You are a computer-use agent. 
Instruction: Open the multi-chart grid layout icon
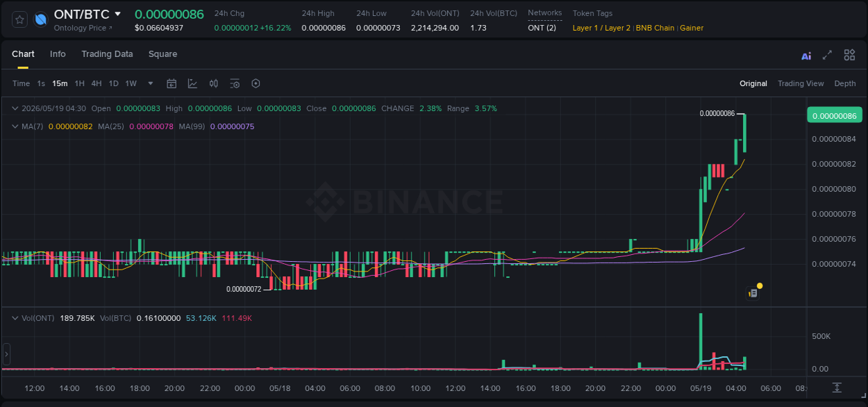point(849,55)
